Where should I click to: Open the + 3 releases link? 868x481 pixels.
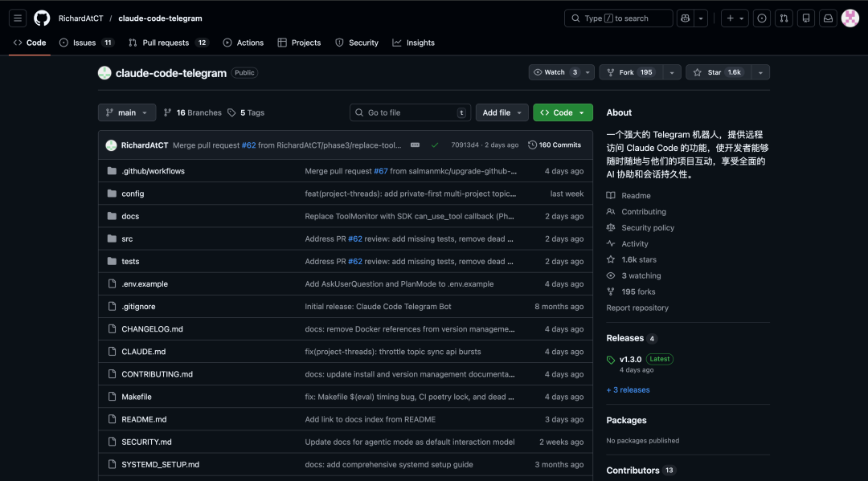click(628, 389)
